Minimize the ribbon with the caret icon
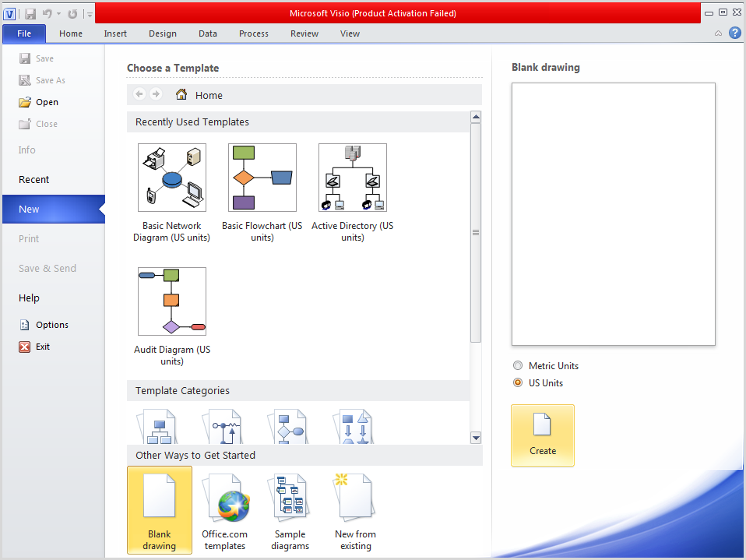Image resolution: width=746 pixels, height=560 pixels. point(719,33)
